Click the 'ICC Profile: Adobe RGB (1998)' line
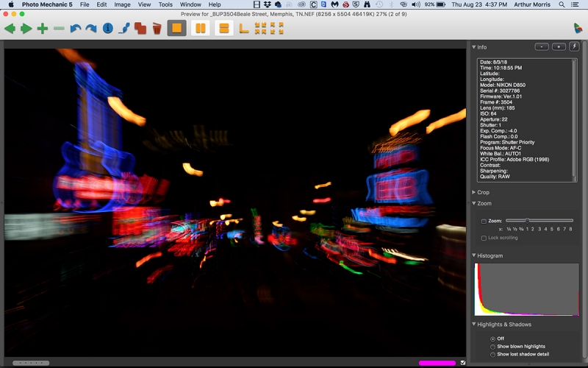Screen dimensions: 588x368 point(514,159)
